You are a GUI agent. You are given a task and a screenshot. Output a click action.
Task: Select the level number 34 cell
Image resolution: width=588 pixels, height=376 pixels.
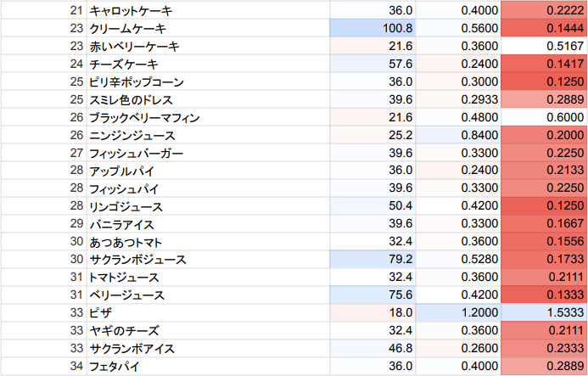click(x=76, y=366)
